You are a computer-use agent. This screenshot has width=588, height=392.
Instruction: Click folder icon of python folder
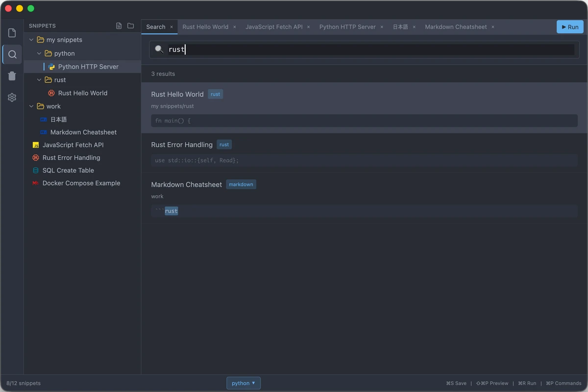tap(48, 53)
